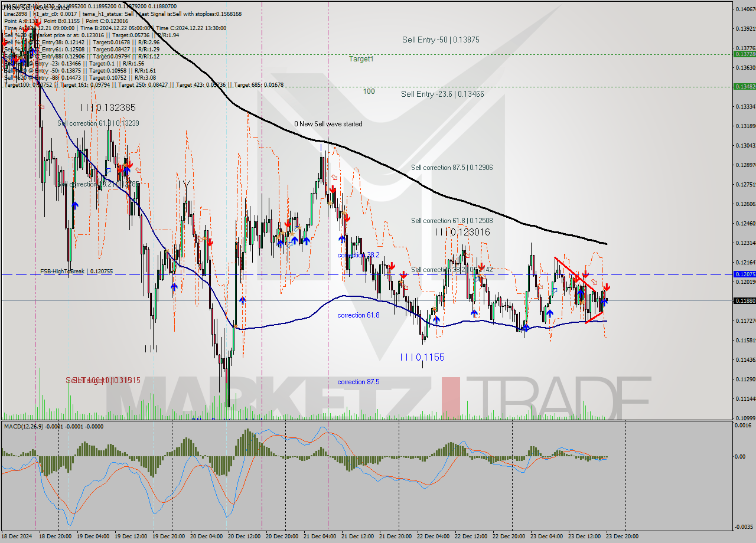Click the '20 Dec 12:00' time axis label
This screenshot has height=543, width=756.
pos(245,536)
